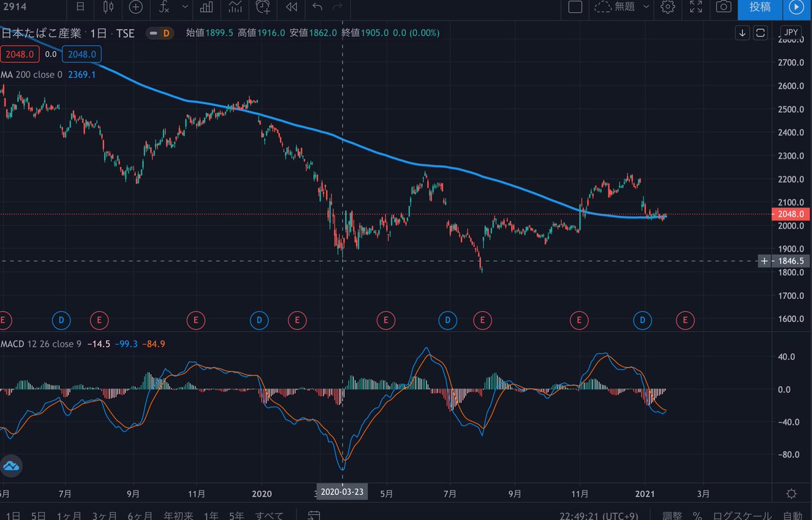Click the down-arrow icon left of JPY
The height and width of the screenshot is (520, 812).
742,32
